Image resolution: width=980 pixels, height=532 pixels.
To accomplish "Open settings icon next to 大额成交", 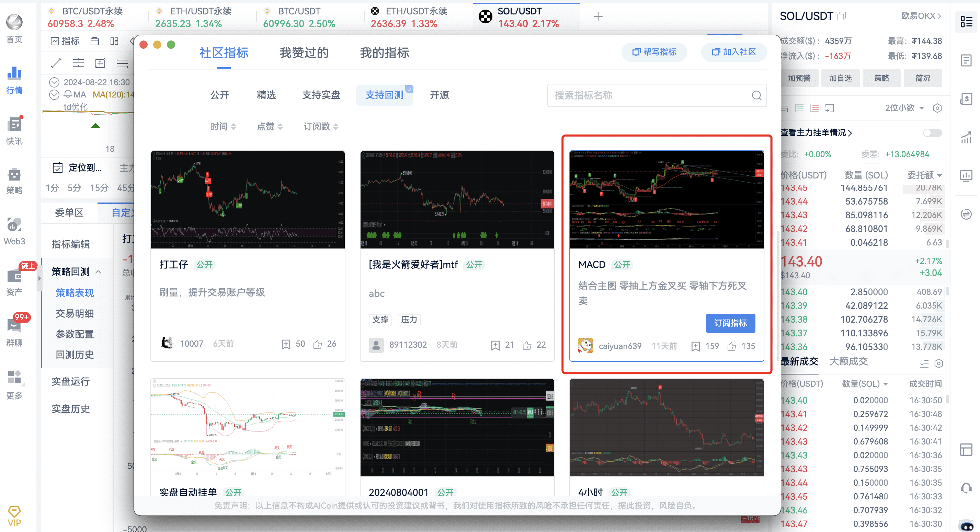I will pyautogui.click(x=938, y=363).
